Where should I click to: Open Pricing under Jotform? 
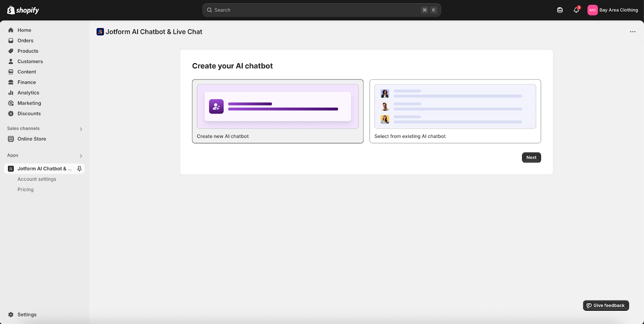(x=25, y=190)
